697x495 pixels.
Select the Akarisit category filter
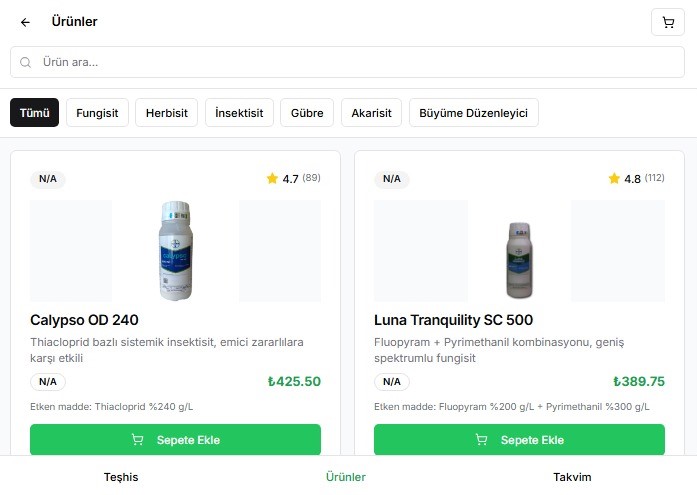coord(372,113)
